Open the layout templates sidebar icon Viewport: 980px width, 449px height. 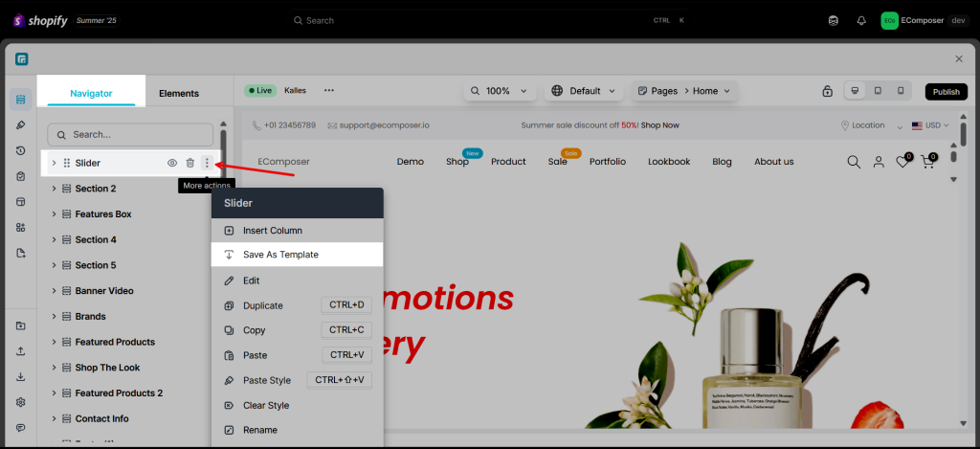pos(21,202)
